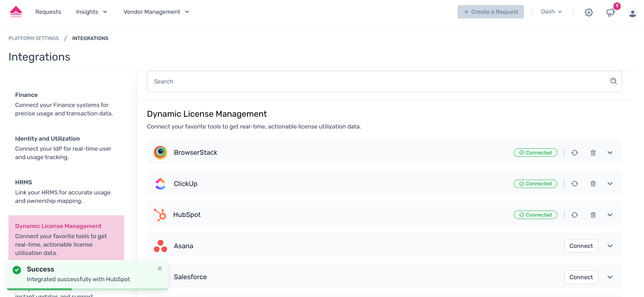Click the pink app logo
This screenshot has height=297, width=644.
pos(16,12)
